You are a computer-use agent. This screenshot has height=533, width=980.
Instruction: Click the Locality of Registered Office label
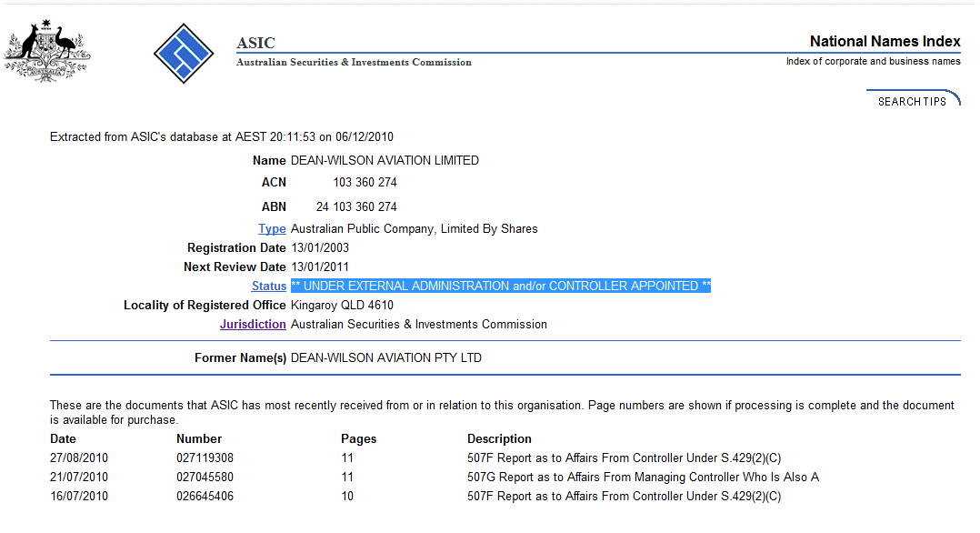coord(205,306)
